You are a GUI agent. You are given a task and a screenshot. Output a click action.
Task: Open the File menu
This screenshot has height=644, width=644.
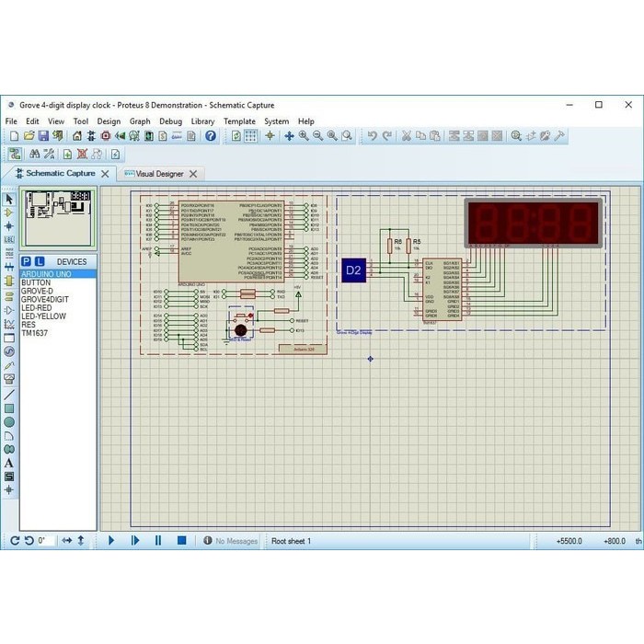pyautogui.click(x=11, y=121)
